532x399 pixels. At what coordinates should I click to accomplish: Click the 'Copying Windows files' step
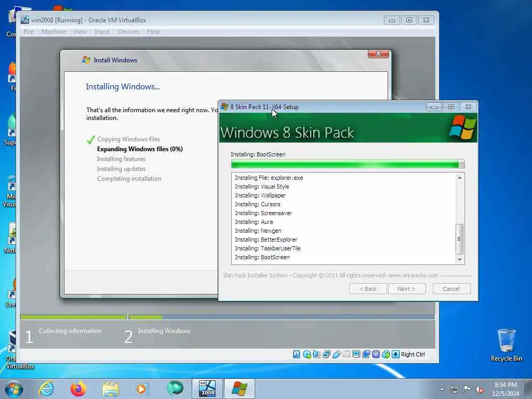128,139
